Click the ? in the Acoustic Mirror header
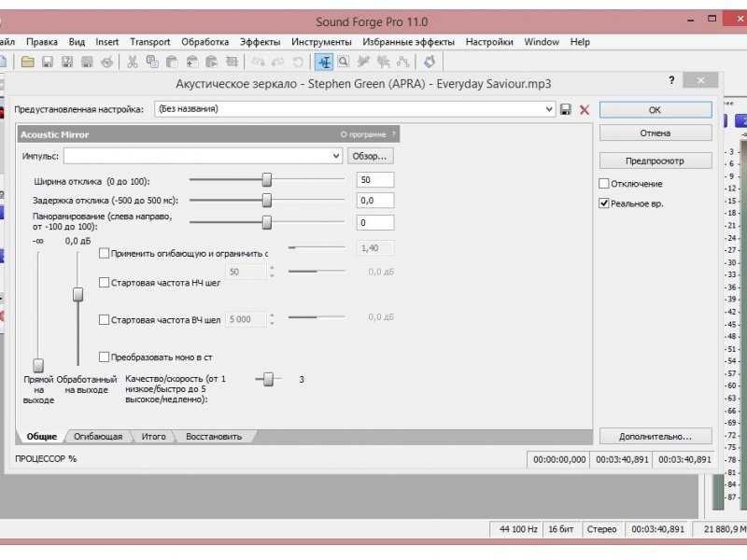The image size is (747, 560). 393,134
